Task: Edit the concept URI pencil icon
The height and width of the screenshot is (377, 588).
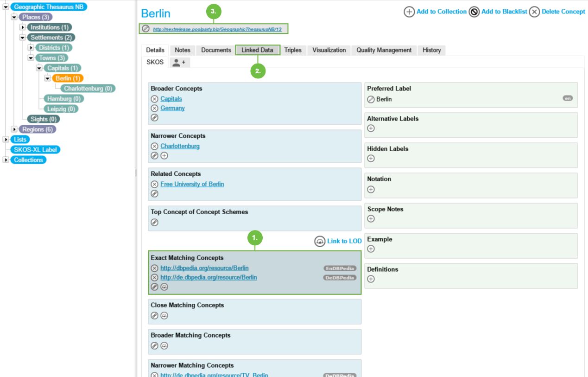Action: 146,29
